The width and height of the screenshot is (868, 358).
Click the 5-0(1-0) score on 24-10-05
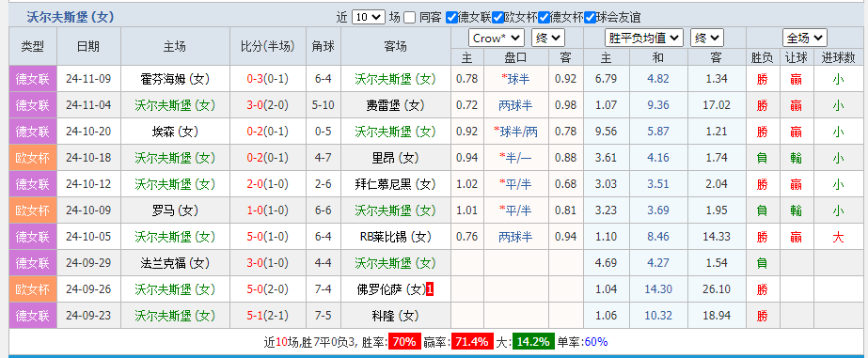pyautogui.click(x=268, y=237)
